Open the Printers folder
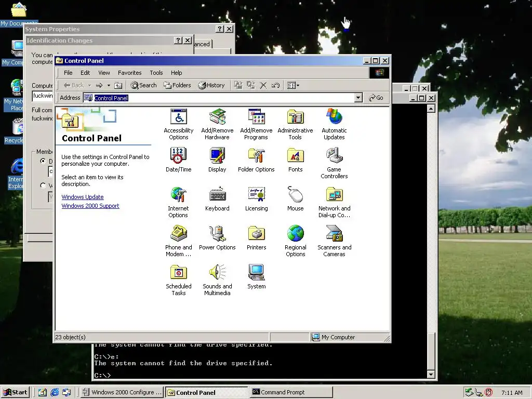532x399 pixels. coord(256,238)
